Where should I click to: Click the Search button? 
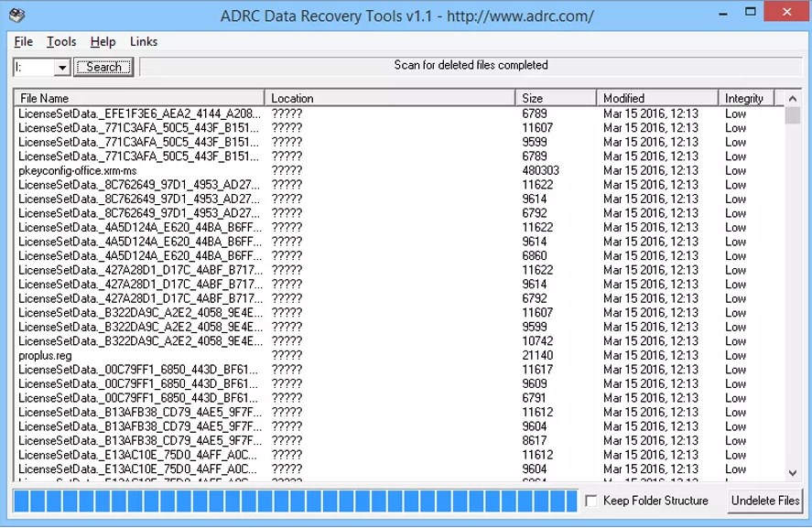point(103,67)
